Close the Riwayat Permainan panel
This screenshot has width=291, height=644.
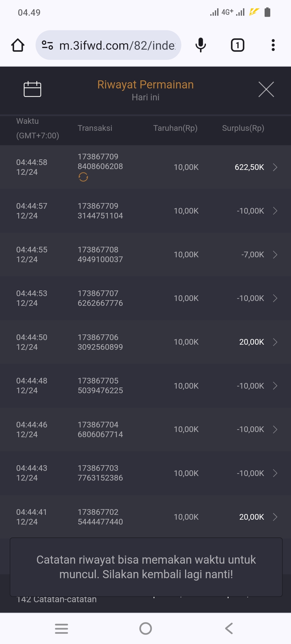[x=266, y=89]
